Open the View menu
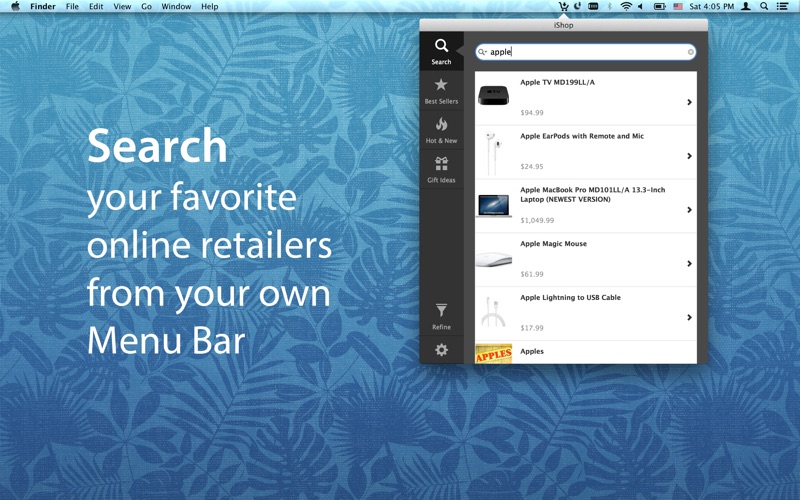This screenshot has width=800, height=500. tap(122, 6)
